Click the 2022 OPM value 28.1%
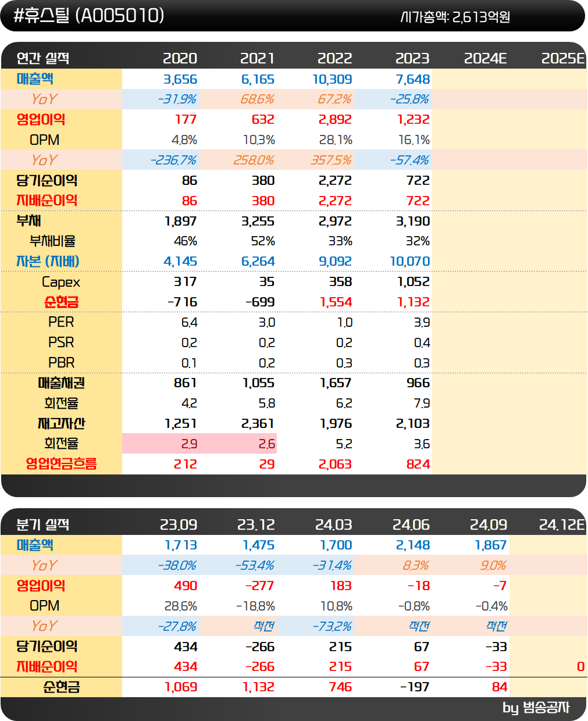Image resolution: width=588 pixels, height=721 pixels. [335, 140]
